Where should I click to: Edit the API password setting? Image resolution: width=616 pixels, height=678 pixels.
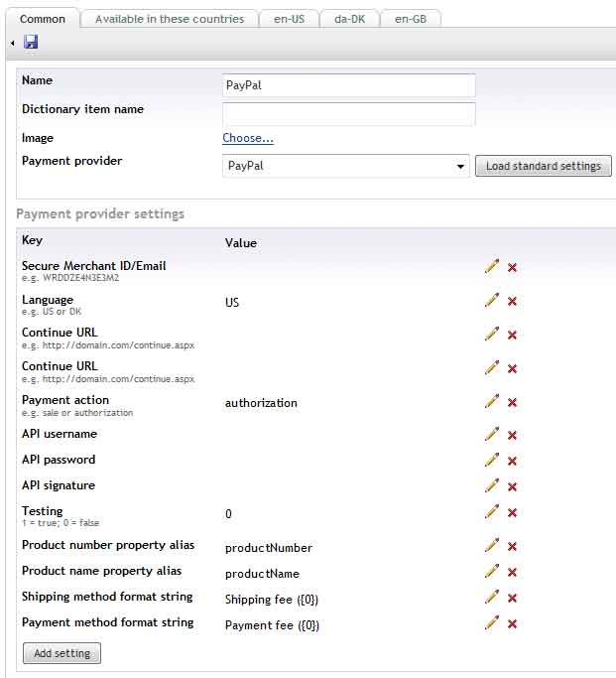[x=492, y=460]
